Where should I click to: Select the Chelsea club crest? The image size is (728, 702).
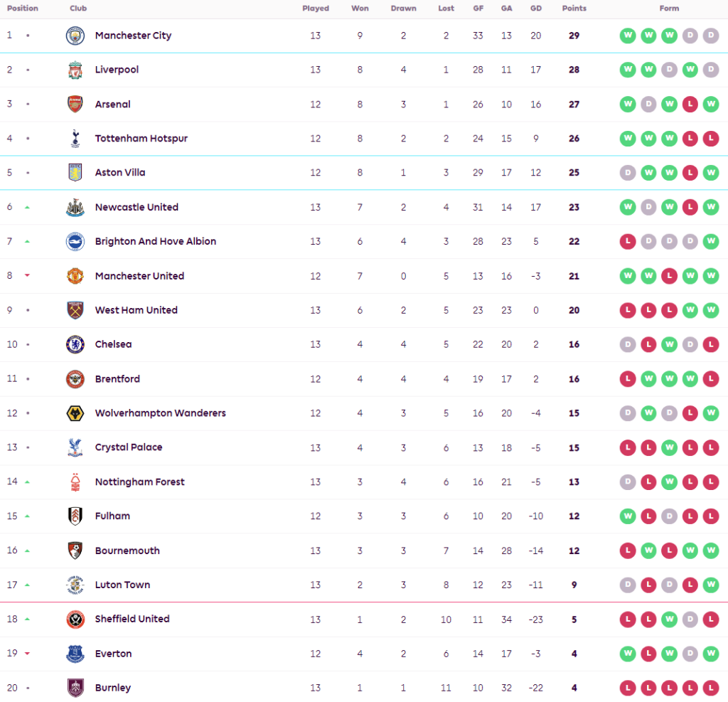[75, 344]
